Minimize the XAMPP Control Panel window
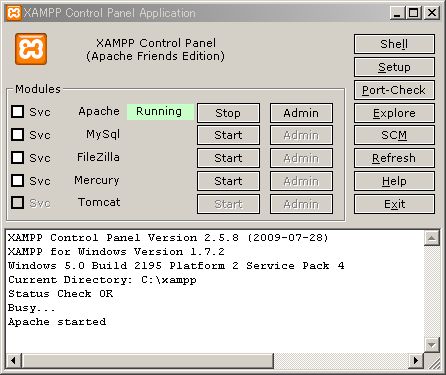The width and height of the screenshot is (446, 375). 397,13
